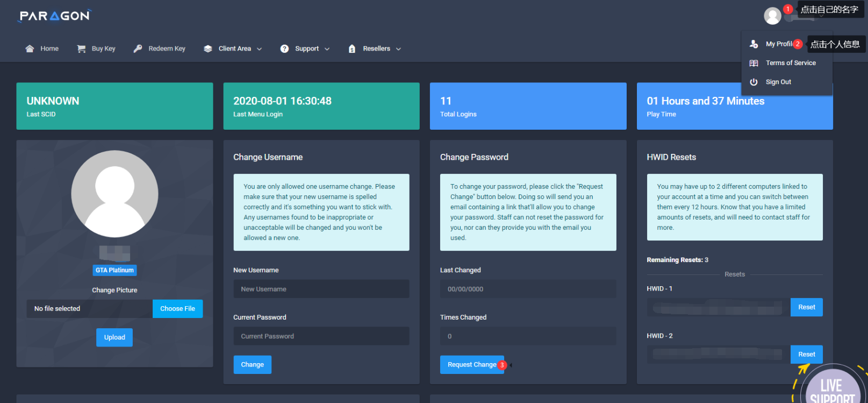
Task: Open the Live Support chat bubble
Action: coord(832,386)
